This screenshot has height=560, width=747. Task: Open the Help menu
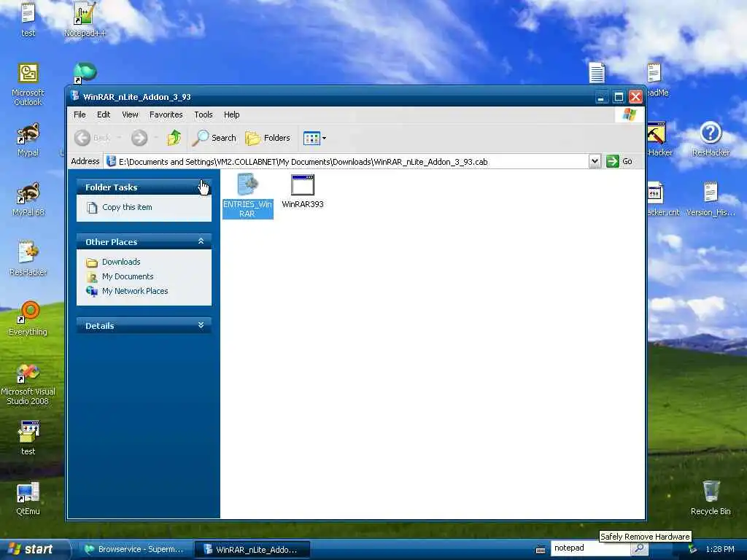[x=231, y=114]
